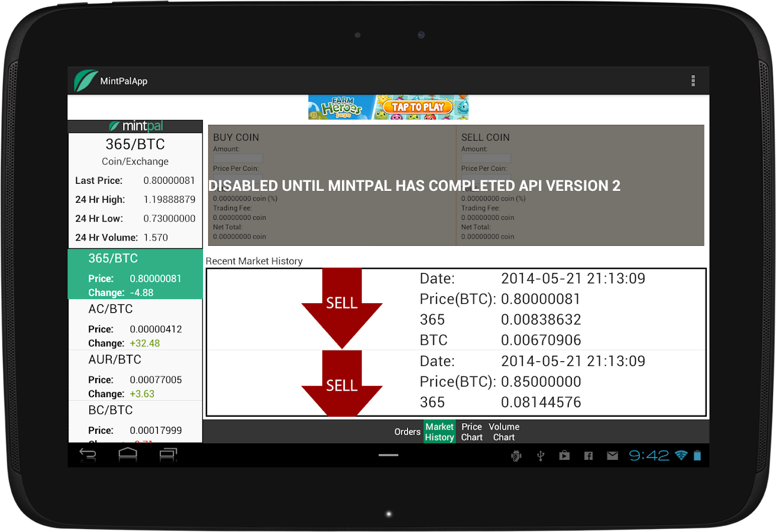Tap the Play Store notification icon
The image size is (776, 532).
564,456
